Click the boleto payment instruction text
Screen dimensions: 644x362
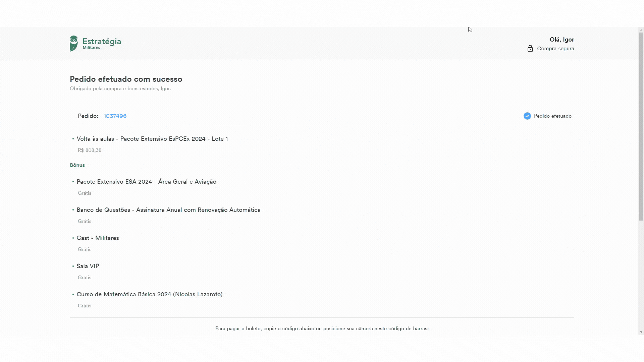[x=322, y=328]
